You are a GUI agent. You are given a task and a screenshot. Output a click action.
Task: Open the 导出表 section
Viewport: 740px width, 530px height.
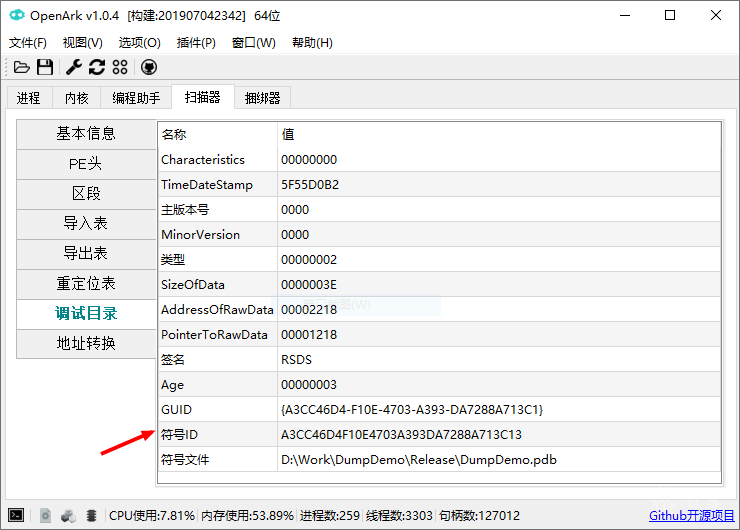pyautogui.click(x=86, y=254)
